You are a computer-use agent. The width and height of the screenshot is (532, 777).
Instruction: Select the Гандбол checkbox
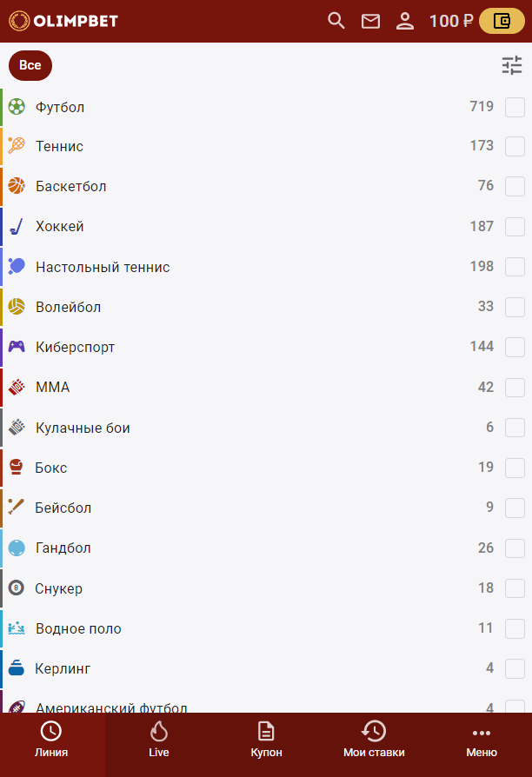515,548
